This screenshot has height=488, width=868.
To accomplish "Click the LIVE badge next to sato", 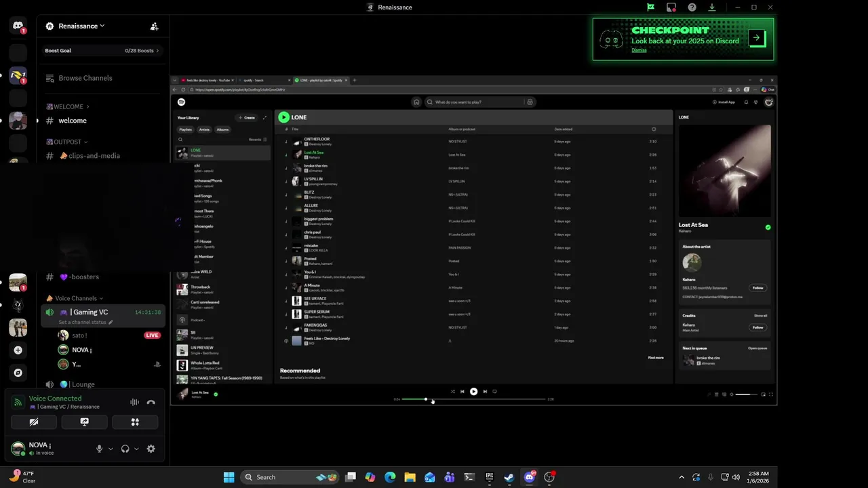I will (152, 335).
